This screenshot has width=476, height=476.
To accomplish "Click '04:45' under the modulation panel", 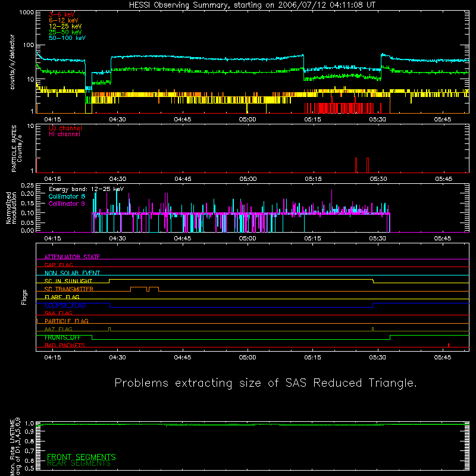I will coord(183,239).
